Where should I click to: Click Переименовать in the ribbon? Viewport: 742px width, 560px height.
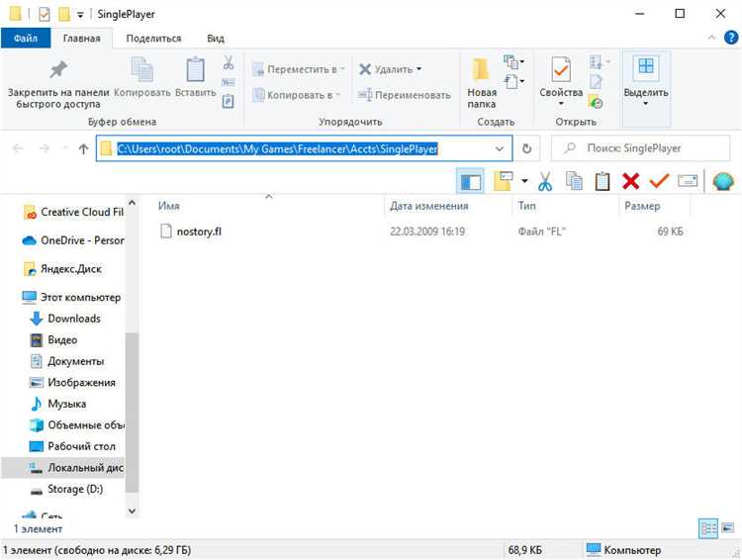coord(404,95)
